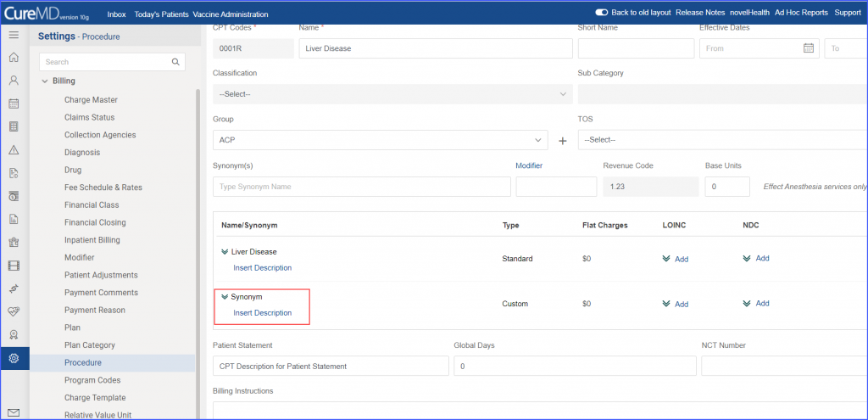Open Support in the top bar
This screenshot has height=420, width=868.
[847, 12]
